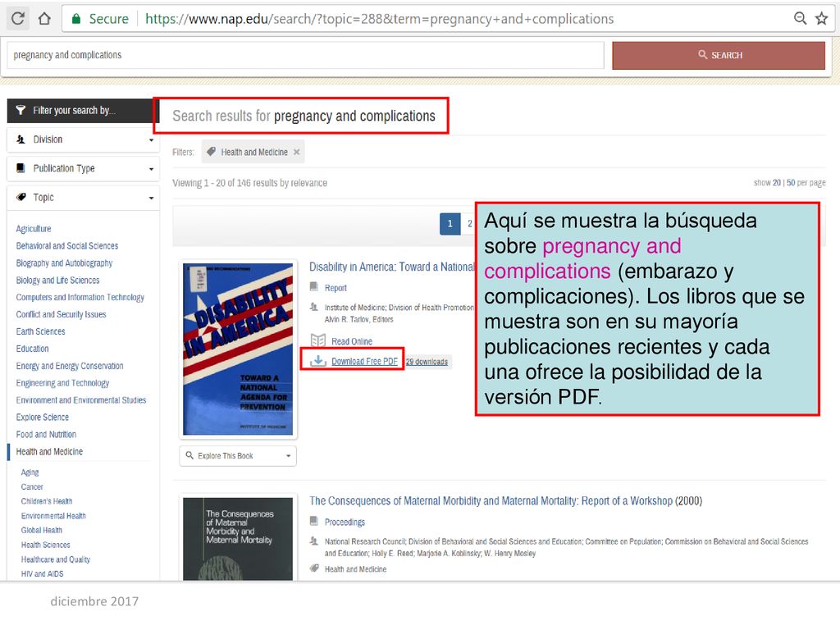Click the Division people icon

21,139
